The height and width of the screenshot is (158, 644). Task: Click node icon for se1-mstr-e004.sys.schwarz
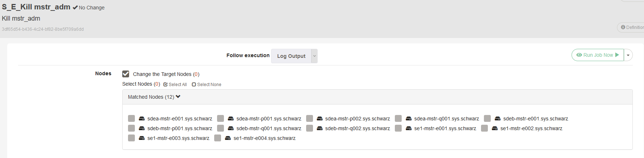228,138
